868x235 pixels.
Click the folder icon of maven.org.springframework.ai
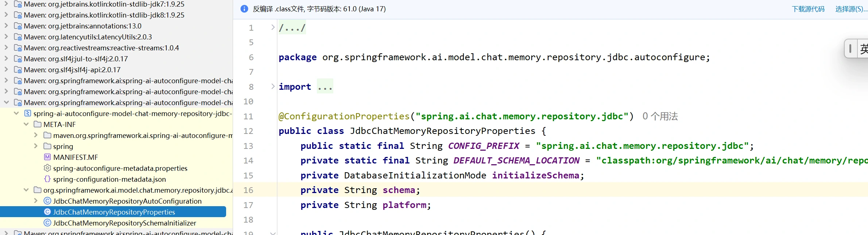click(47, 135)
